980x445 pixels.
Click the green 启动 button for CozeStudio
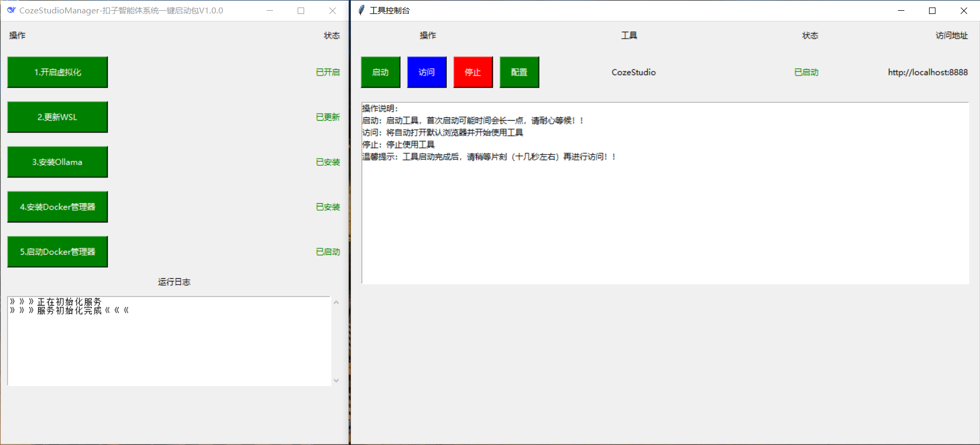[380, 72]
